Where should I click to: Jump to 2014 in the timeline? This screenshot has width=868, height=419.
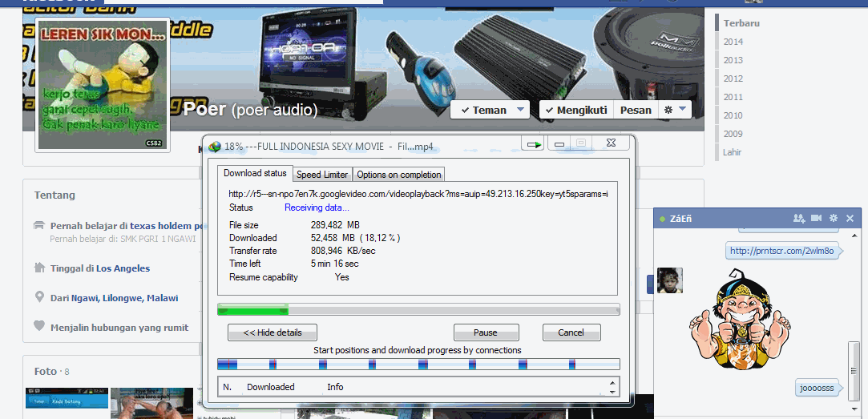click(x=733, y=42)
